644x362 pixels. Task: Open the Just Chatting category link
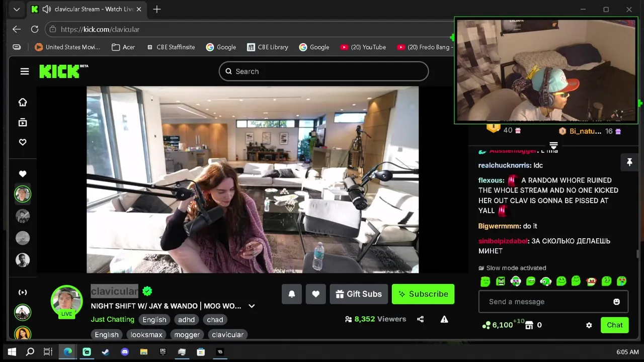pyautogui.click(x=112, y=319)
